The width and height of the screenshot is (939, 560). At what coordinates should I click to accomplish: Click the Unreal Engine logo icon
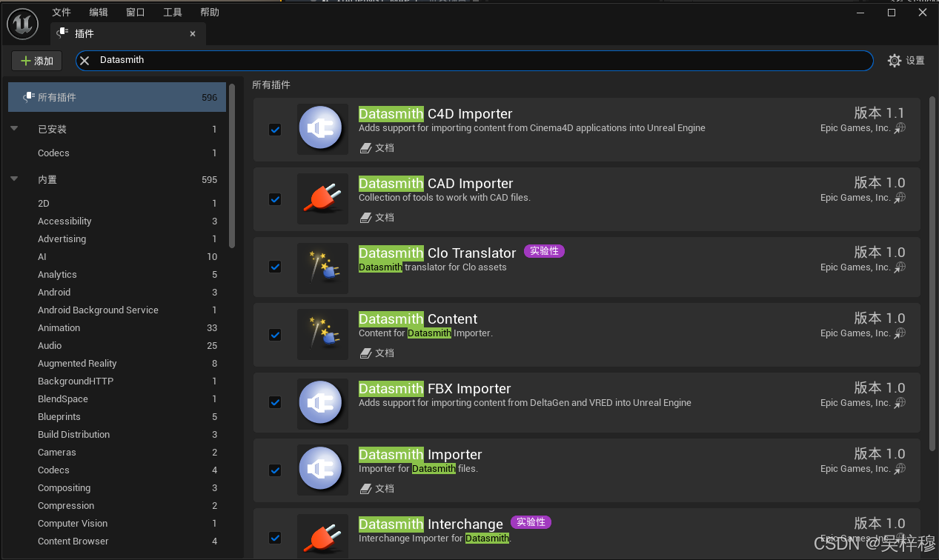[x=23, y=24]
